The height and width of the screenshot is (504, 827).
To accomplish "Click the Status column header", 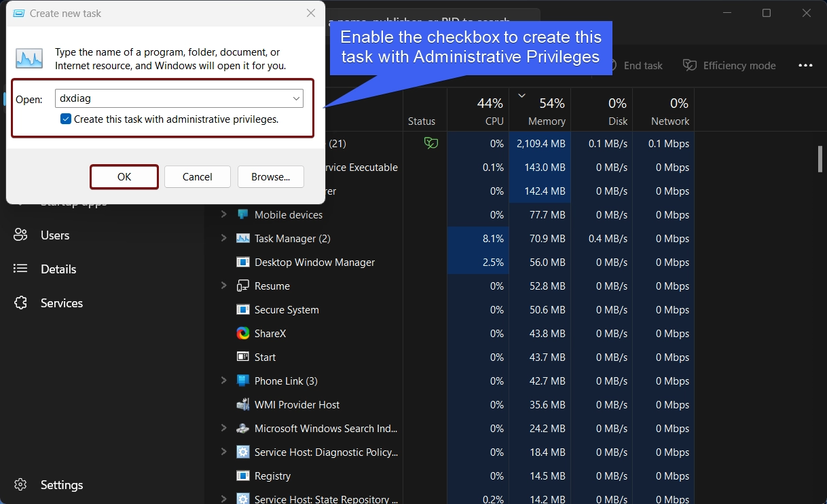I will click(x=422, y=121).
